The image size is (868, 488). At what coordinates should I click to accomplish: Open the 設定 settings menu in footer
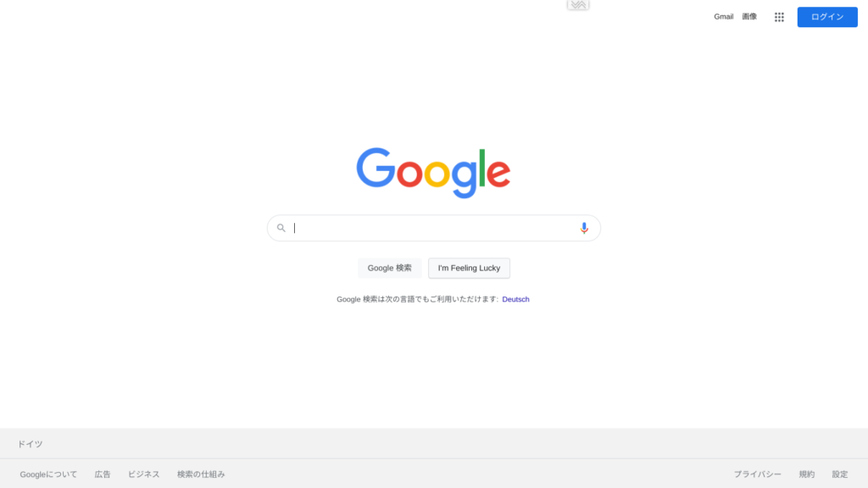tap(840, 474)
